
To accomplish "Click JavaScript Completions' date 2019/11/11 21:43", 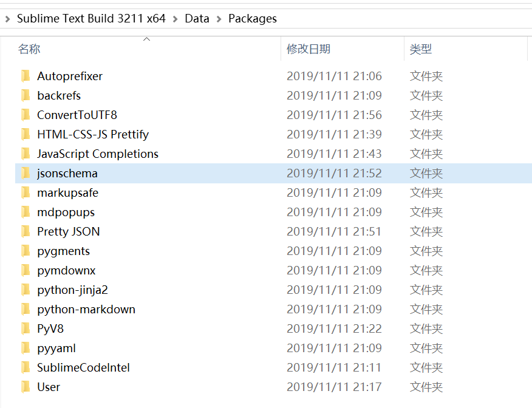I will 334,154.
